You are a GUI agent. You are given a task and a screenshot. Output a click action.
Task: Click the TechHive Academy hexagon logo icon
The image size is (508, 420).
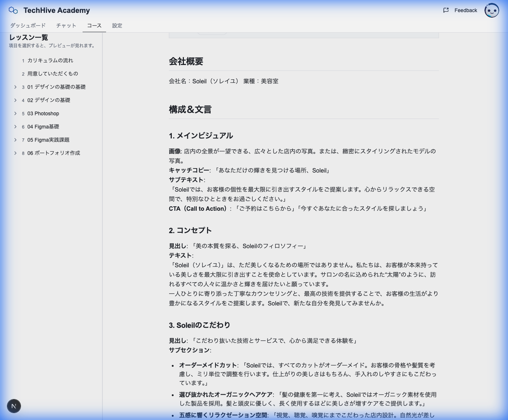coord(13,10)
